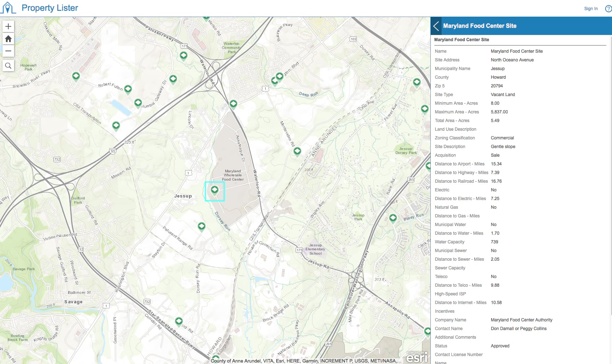The height and width of the screenshot is (364, 612).
Task: Click the Name value Maryland Food Center Site
Action: pos(517,51)
